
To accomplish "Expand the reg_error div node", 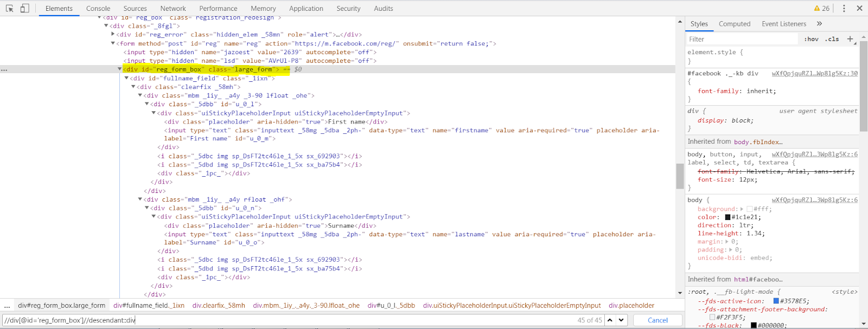I will (x=113, y=35).
